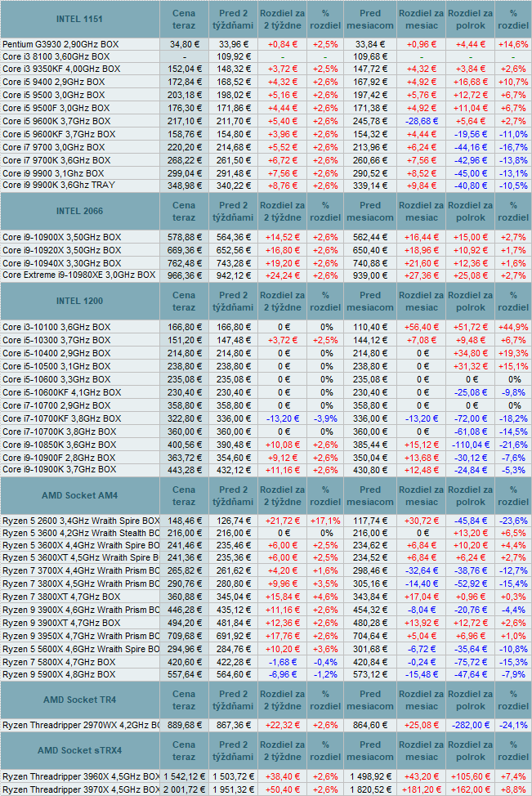Viewport: 532px width, 796px height.
Task: Click Core i9-10940X two-week difference +19,20 €
Action: click(x=282, y=263)
